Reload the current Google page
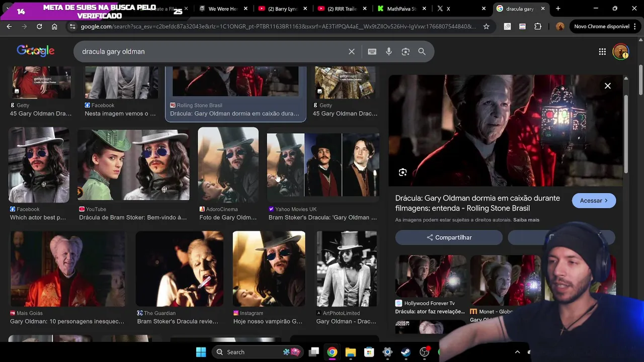Viewport: 644px width, 362px height. [x=39, y=26]
